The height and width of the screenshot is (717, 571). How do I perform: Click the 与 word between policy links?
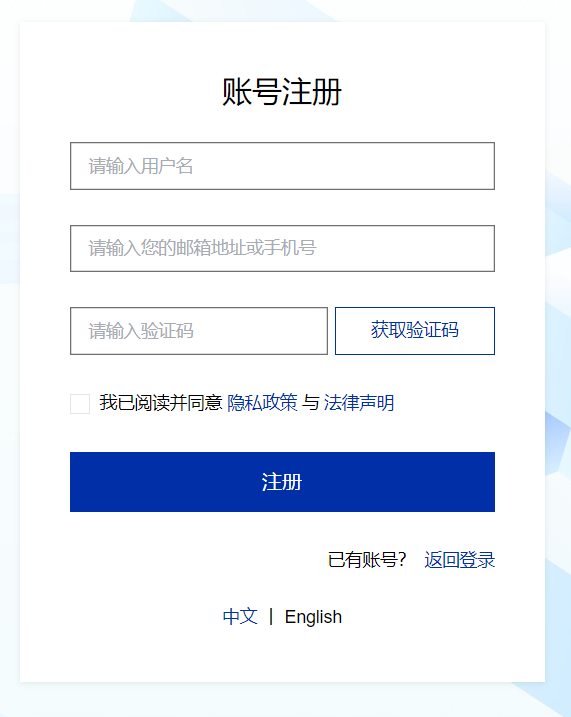[x=311, y=403]
